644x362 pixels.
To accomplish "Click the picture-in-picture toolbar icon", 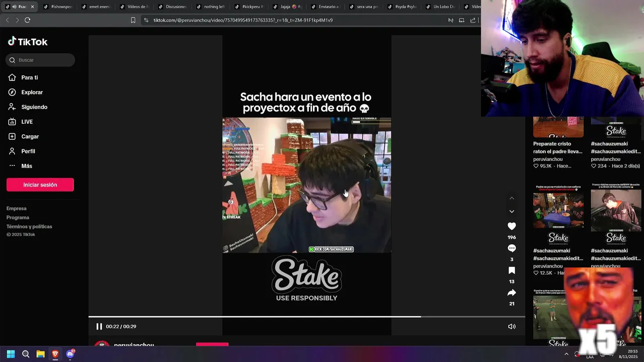I will click(461, 20).
